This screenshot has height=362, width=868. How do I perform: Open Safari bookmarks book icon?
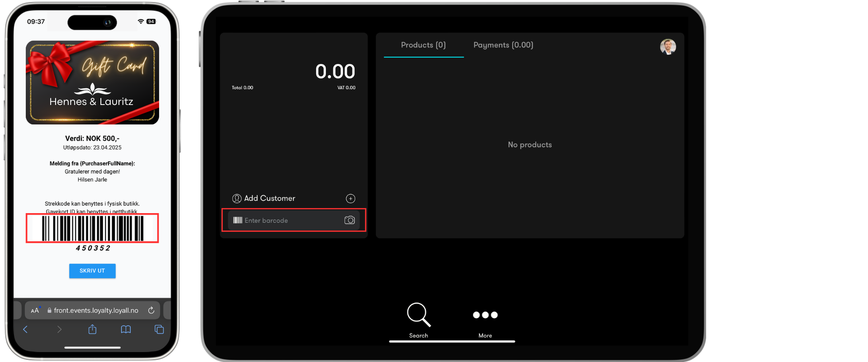126,329
